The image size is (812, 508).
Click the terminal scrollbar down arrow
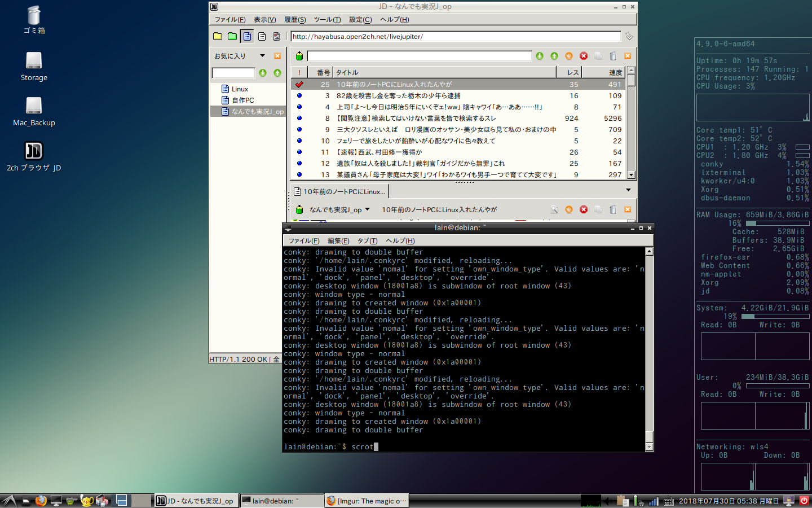[x=649, y=447]
